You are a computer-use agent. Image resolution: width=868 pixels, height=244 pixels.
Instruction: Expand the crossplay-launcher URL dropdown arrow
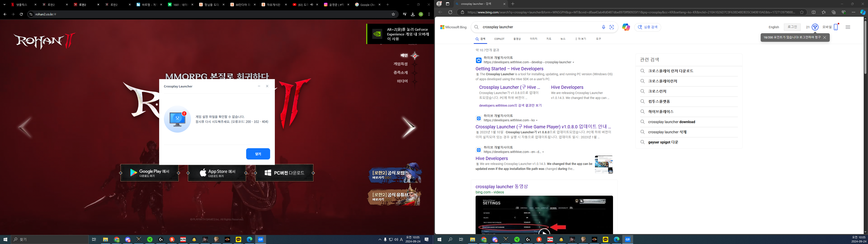[x=573, y=62]
